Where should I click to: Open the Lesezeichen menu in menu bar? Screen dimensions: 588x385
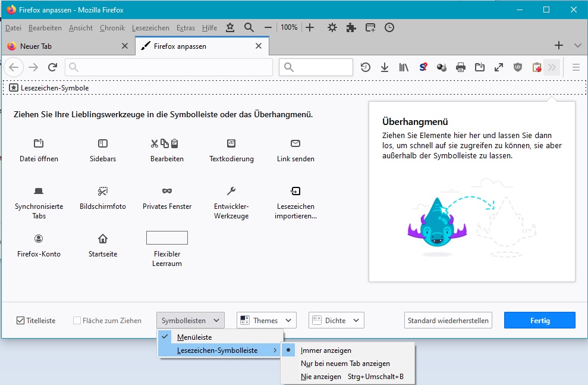150,28
